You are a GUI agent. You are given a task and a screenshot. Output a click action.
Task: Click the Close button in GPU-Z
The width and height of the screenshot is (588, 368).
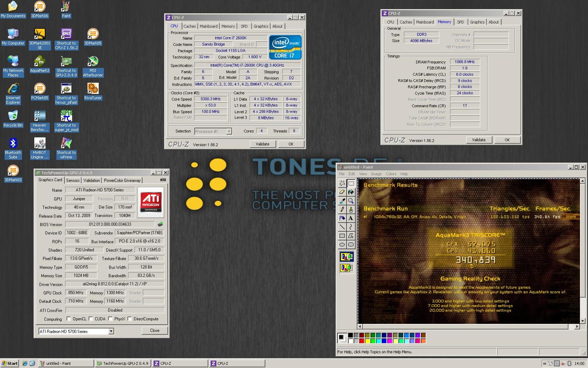tap(155, 330)
